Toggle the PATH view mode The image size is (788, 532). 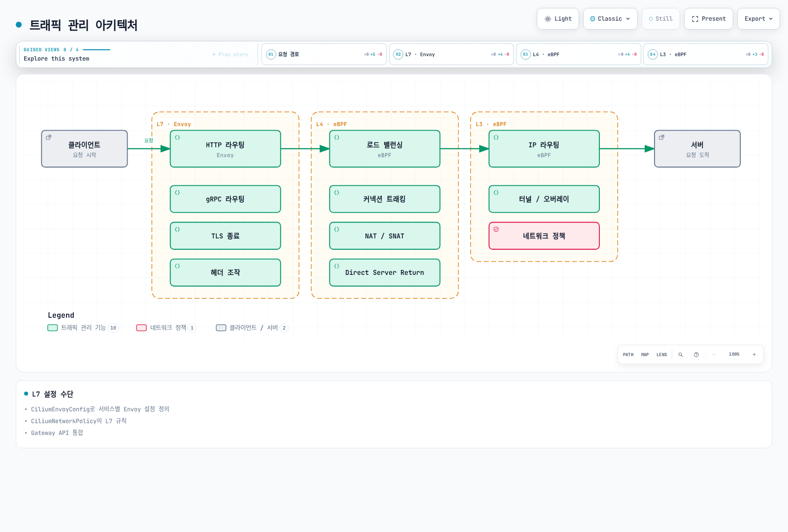[628, 355]
